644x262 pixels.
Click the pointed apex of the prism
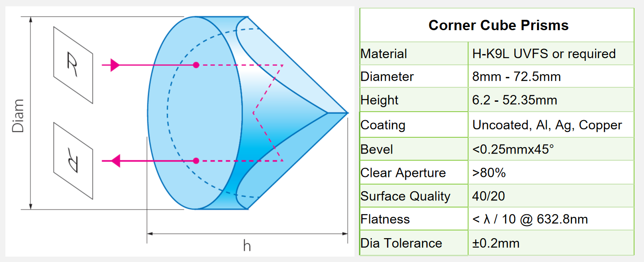(347, 112)
